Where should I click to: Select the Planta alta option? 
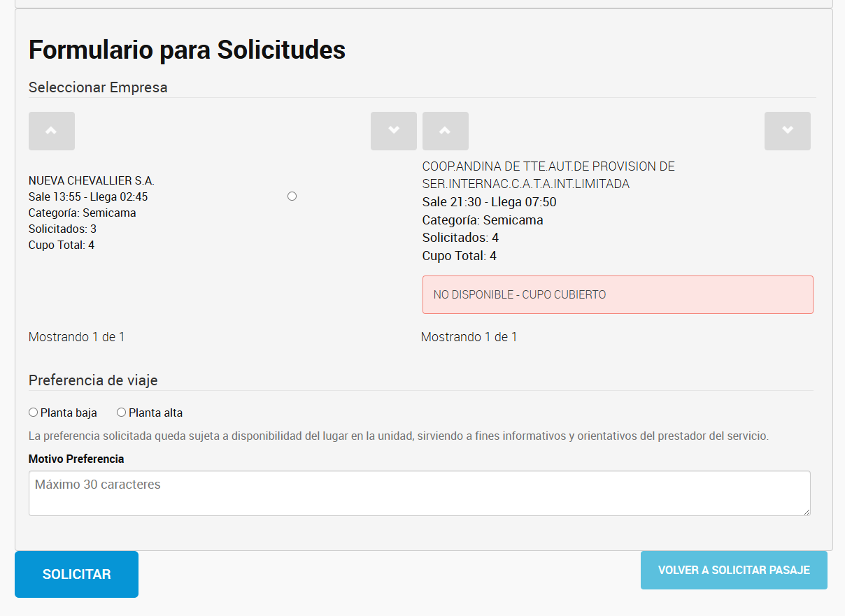[x=121, y=412]
